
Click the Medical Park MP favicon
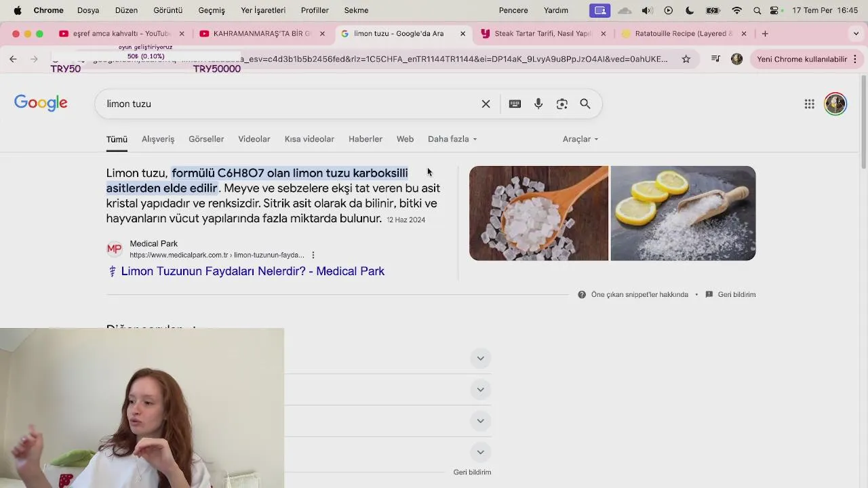tap(115, 249)
